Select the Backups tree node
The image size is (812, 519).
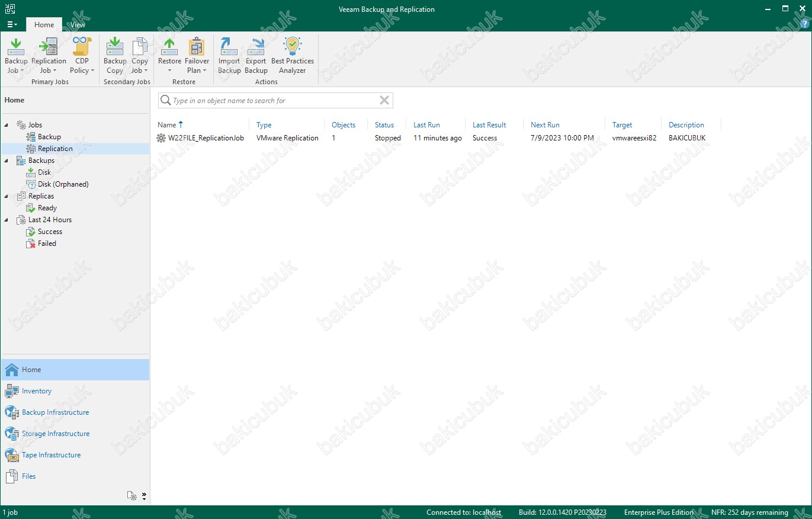tap(41, 161)
